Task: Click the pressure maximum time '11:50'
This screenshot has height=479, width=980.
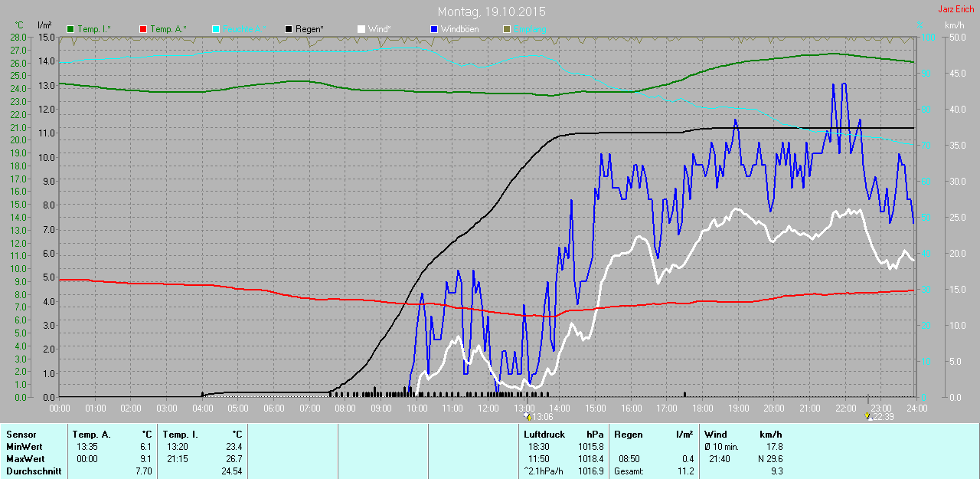Action: click(x=539, y=459)
